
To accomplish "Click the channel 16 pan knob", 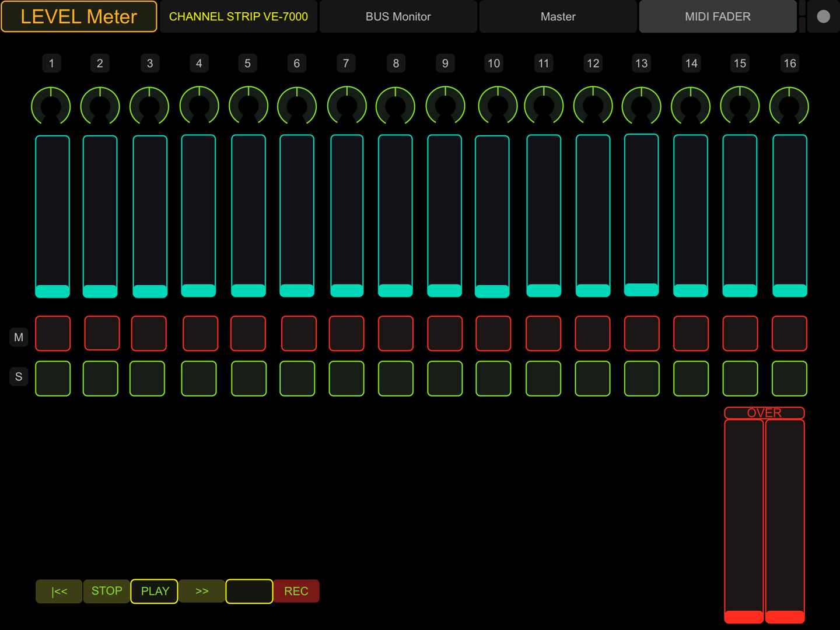I will 789,106.
